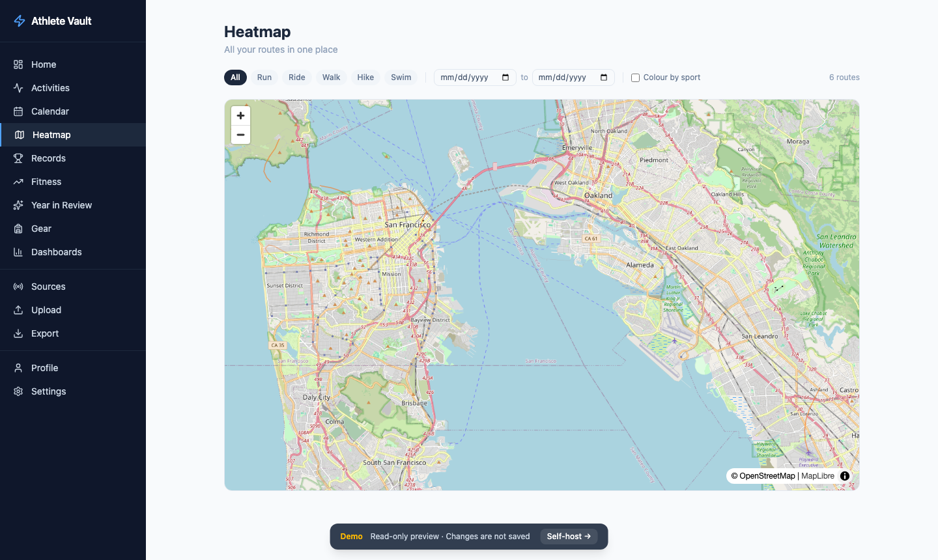This screenshot has height=560, width=938.
Task: Click the 'Piedmont' label on the map
Action: (x=654, y=160)
